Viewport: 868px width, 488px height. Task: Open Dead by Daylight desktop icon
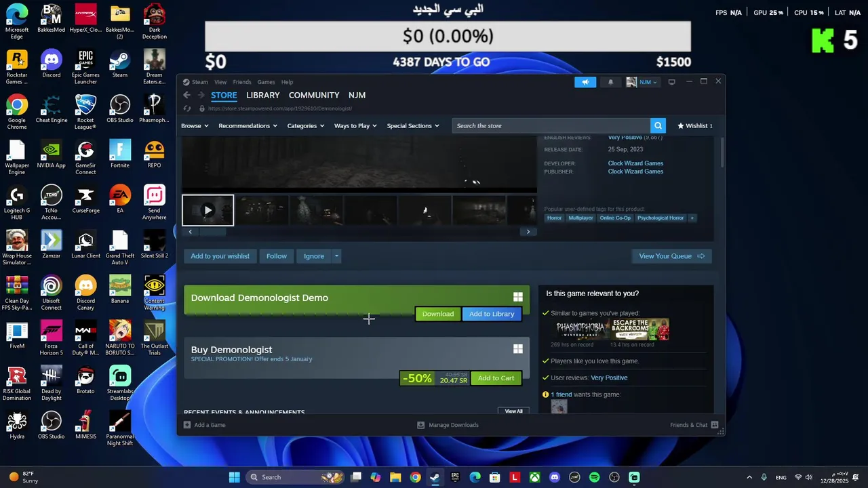(x=51, y=384)
